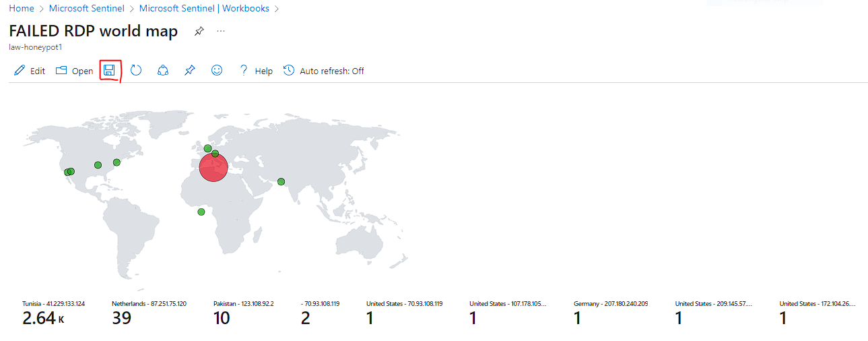This screenshot has height=341, width=868.
Task: Click the Edit pencil toolbar button
Action: (x=30, y=71)
